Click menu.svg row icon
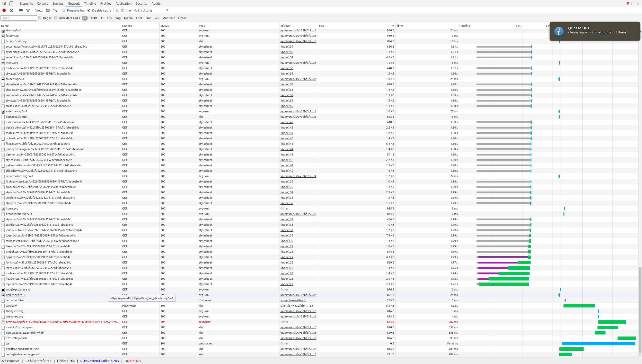 [x=3, y=63]
